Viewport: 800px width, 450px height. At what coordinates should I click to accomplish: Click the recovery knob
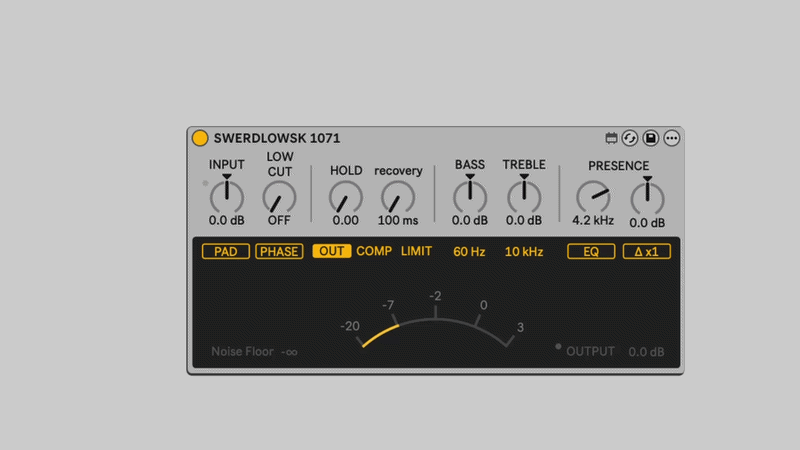click(x=398, y=197)
